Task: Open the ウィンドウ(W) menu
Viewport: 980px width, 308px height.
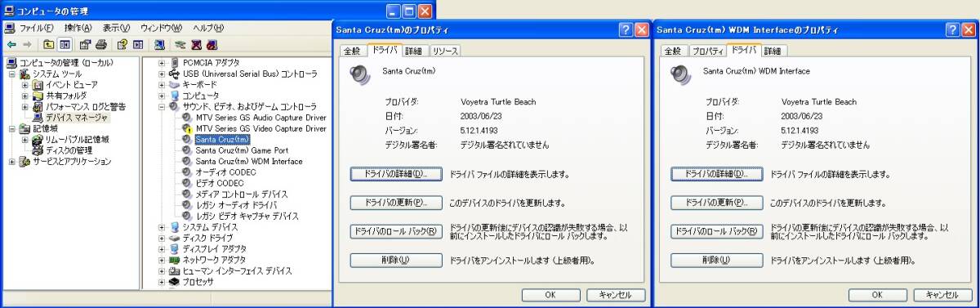Action: (x=162, y=28)
